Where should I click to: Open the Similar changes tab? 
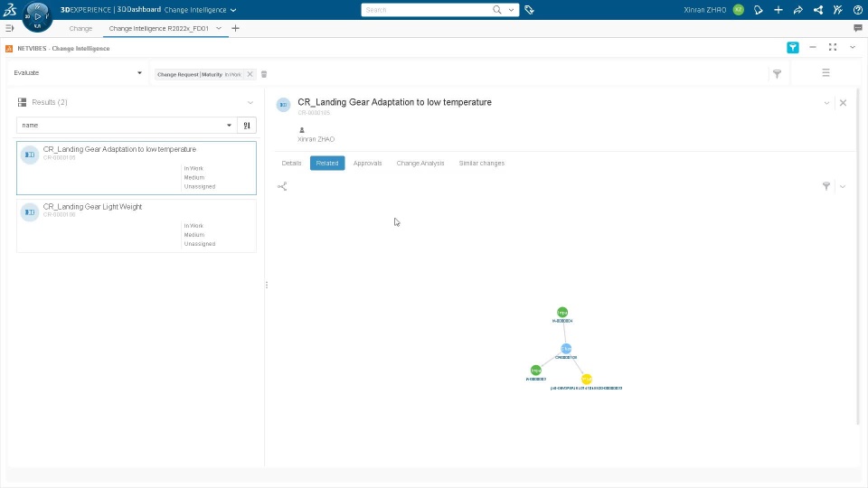[482, 164]
